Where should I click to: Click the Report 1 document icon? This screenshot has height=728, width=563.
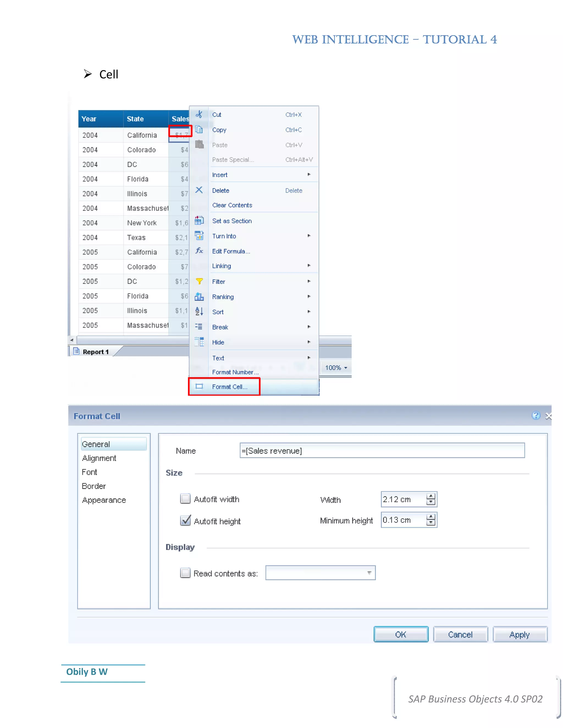(76, 351)
